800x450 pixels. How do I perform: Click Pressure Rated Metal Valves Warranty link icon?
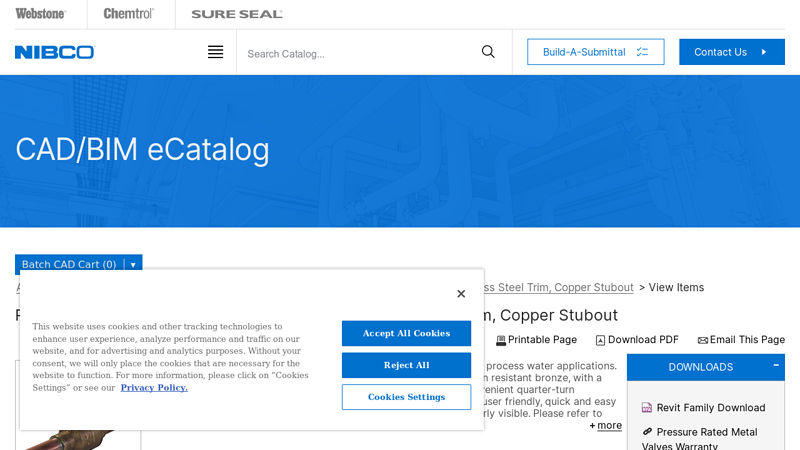click(647, 432)
